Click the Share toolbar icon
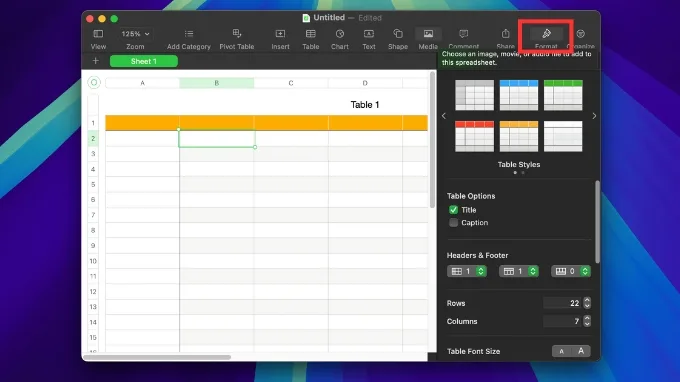This screenshot has height=382, width=680. coord(505,34)
